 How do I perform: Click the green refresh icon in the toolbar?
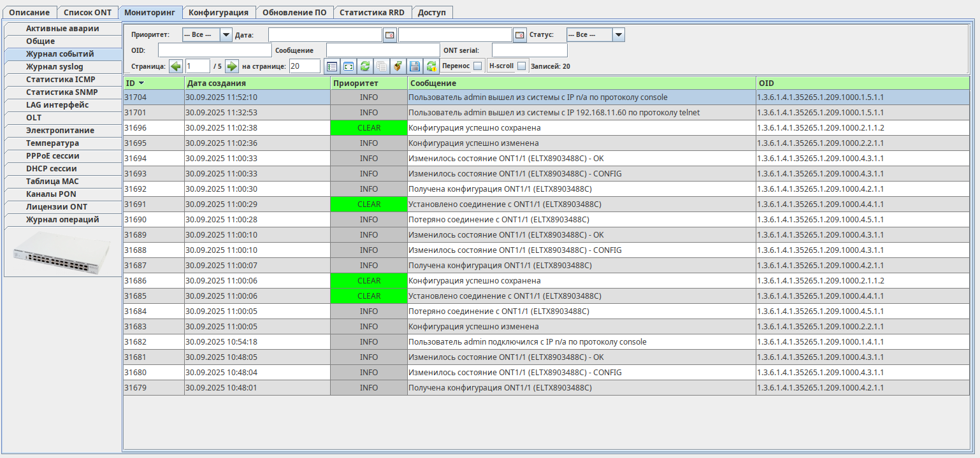coord(364,66)
